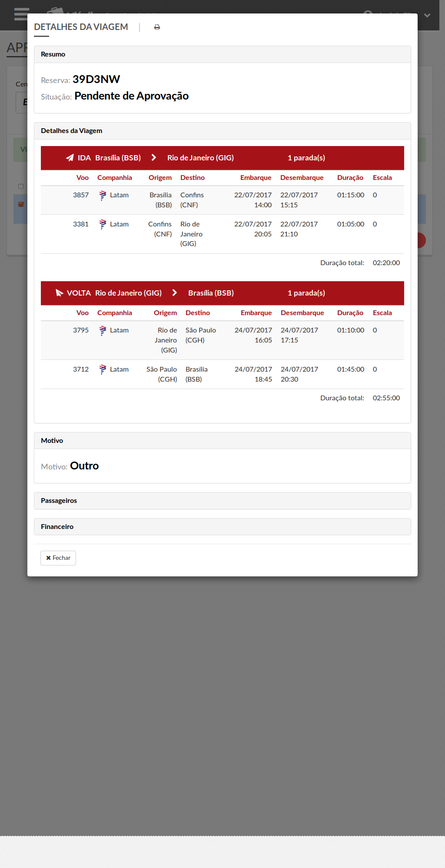Click the Latam logo for flight 3795
This screenshot has width=445, height=868.
pyautogui.click(x=103, y=330)
